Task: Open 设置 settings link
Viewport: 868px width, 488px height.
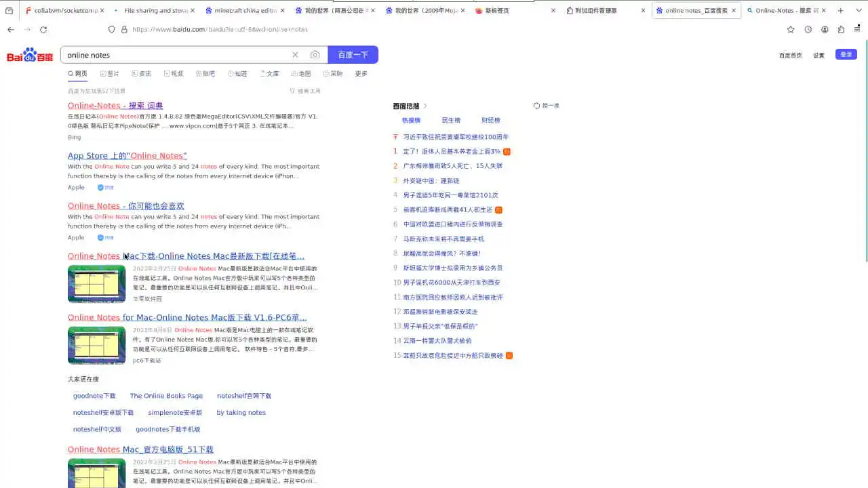Action: pyautogui.click(x=818, y=55)
